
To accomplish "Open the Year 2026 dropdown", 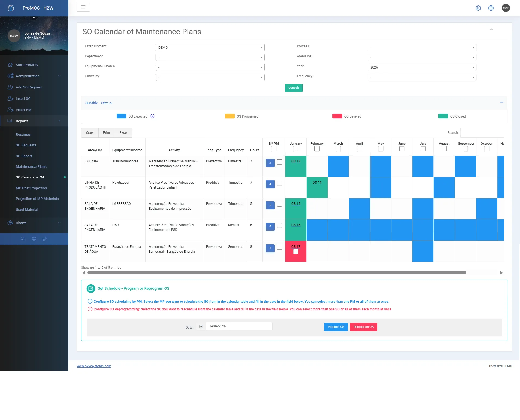I will [x=422, y=67].
